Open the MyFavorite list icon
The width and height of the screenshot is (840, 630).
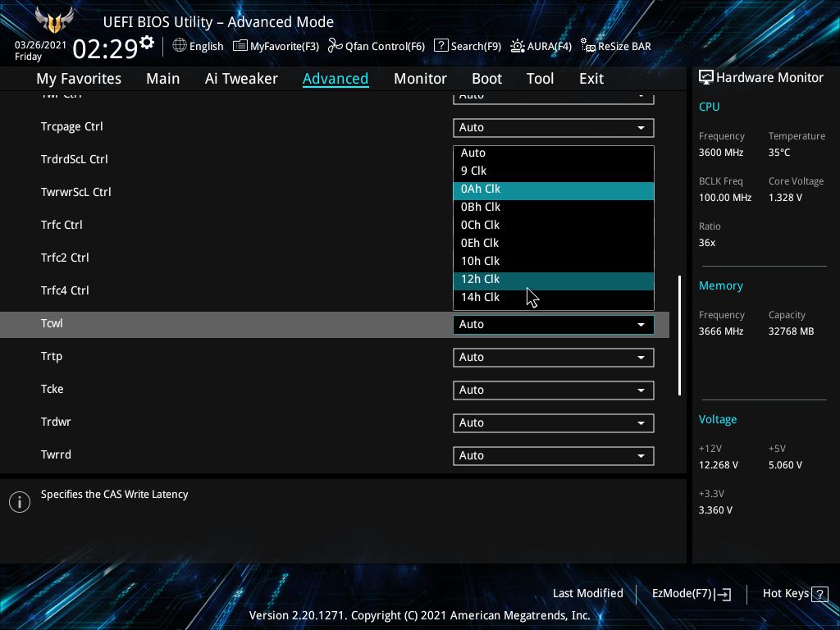click(240, 46)
